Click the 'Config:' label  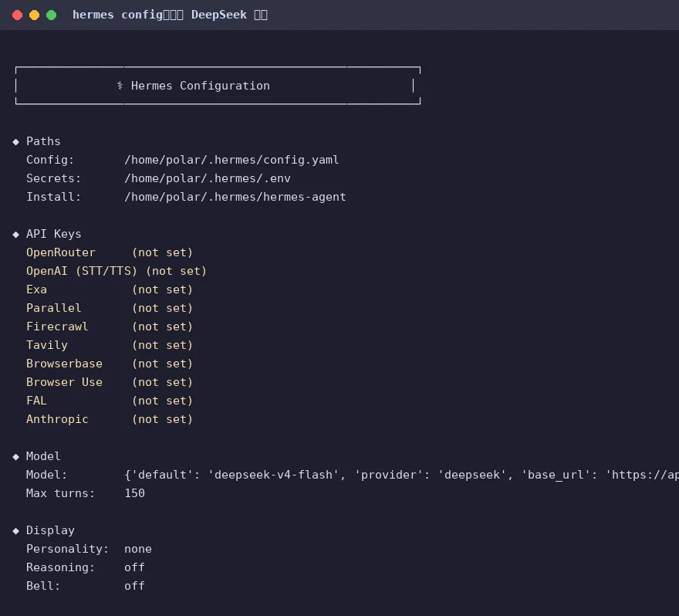[x=50, y=160]
